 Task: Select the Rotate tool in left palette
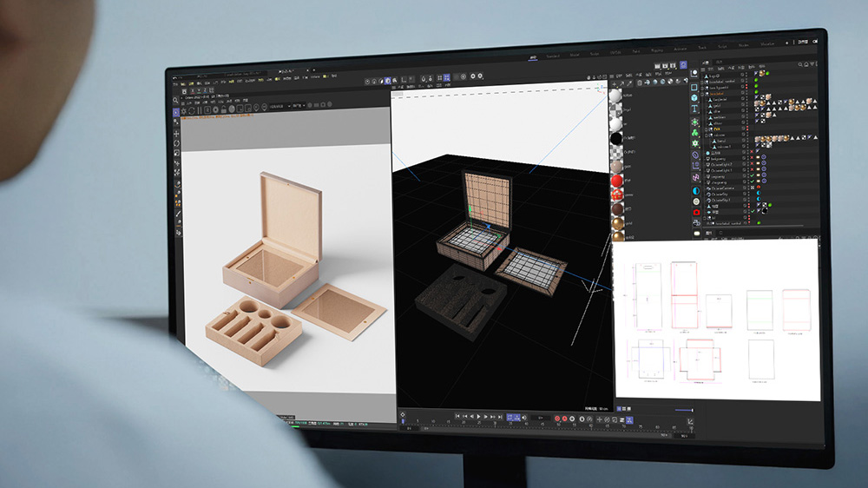(x=176, y=143)
